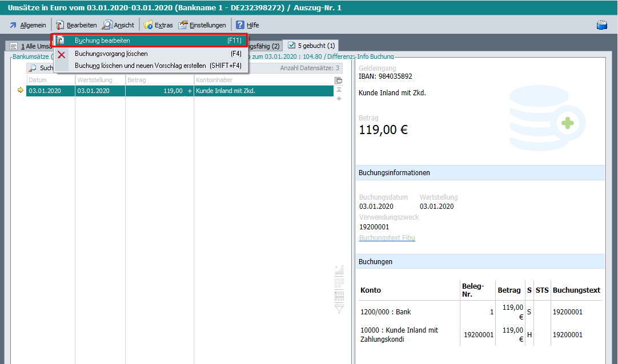Click the chart icon beside the table

coord(339,269)
